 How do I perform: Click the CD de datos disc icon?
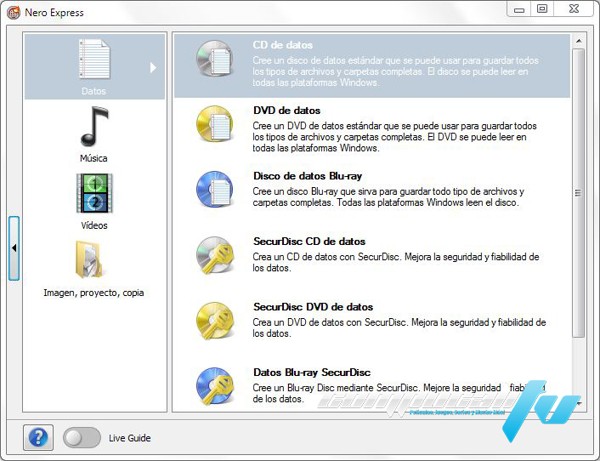(215, 59)
